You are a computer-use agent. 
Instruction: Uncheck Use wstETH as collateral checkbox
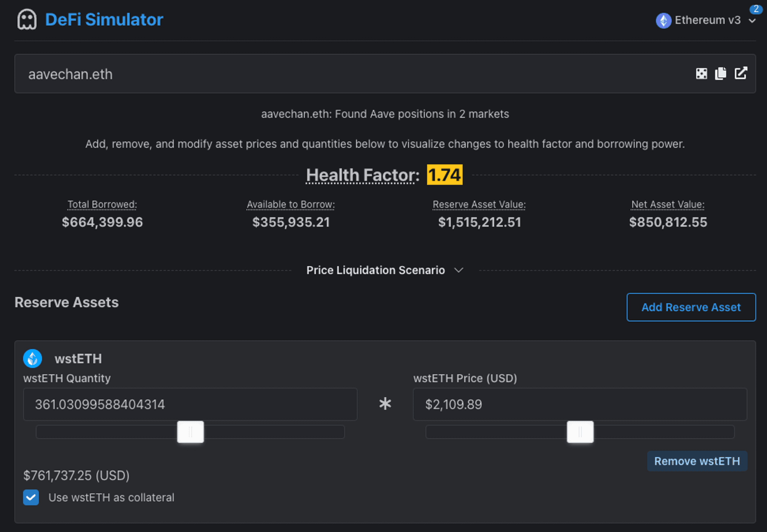tap(31, 497)
